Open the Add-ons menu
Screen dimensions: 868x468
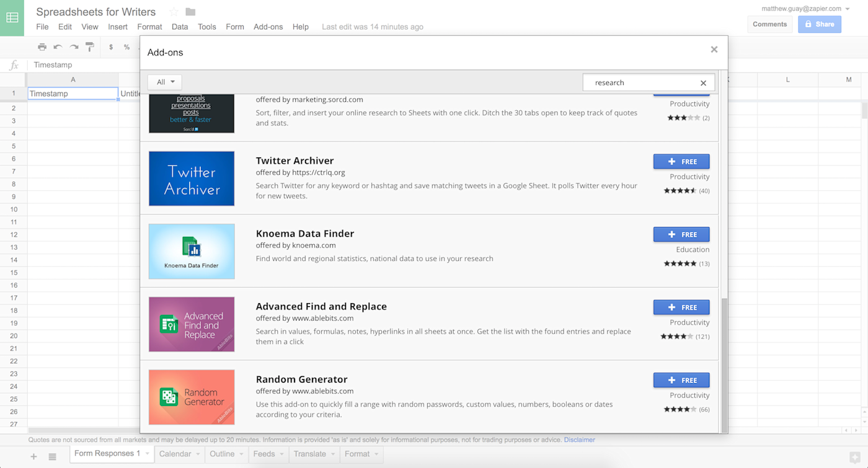coord(268,27)
